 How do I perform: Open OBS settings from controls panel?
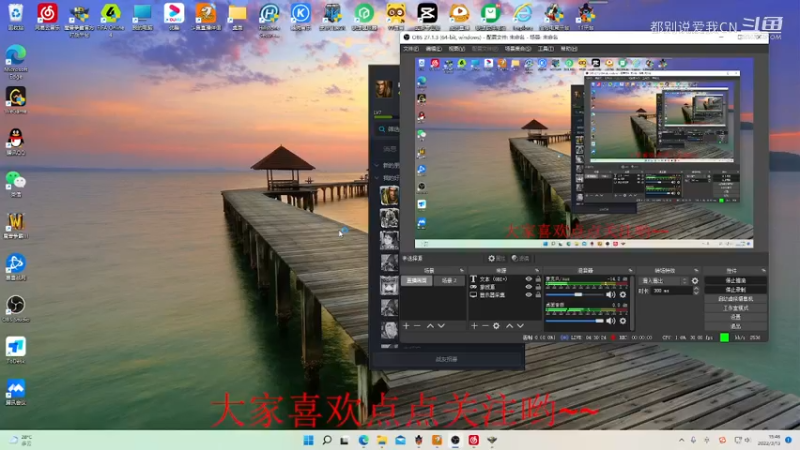[735, 317]
